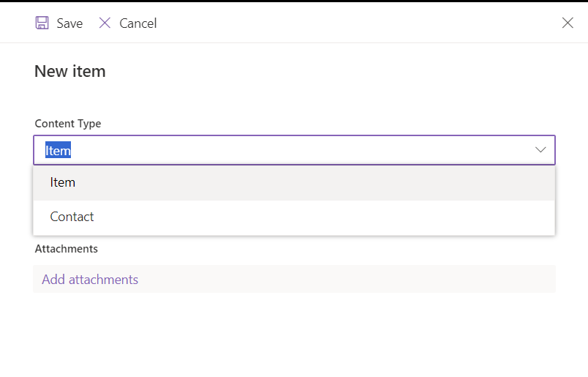
Task: Click the Cancel button label
Action: click(x=138, y=23)
